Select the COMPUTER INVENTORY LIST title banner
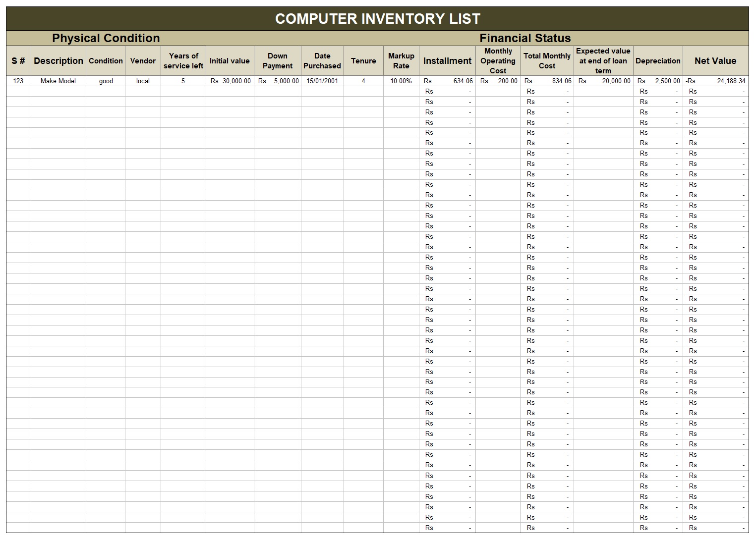756x541 pixels. pyautogui.click(x=378, y=19)
